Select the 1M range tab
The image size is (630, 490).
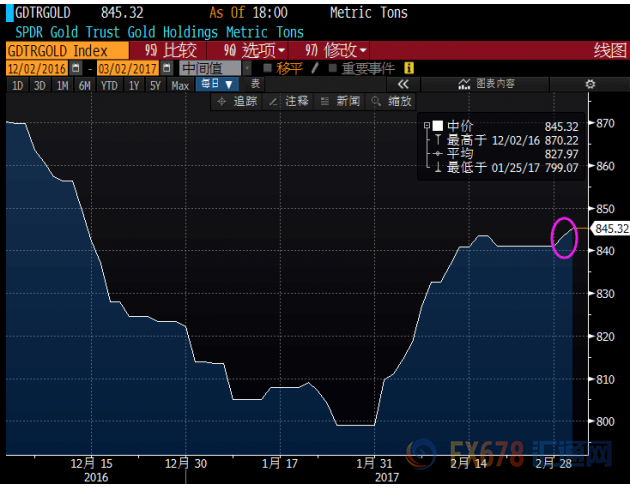click(x=62, y=85)
